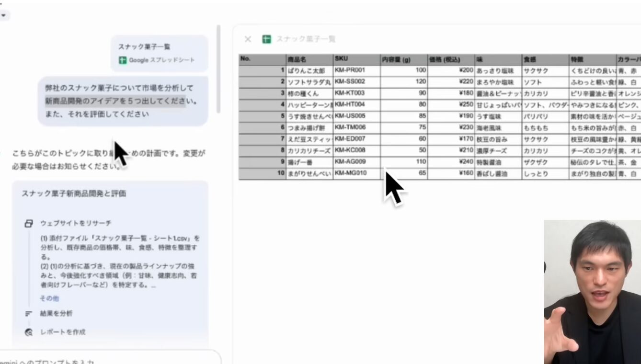Select the 価格 (税込) column header

tap(450, 59)
